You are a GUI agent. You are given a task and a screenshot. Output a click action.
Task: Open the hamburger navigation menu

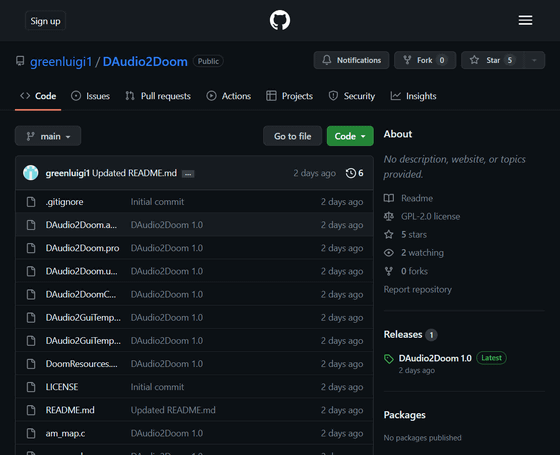tap(525, 20)
